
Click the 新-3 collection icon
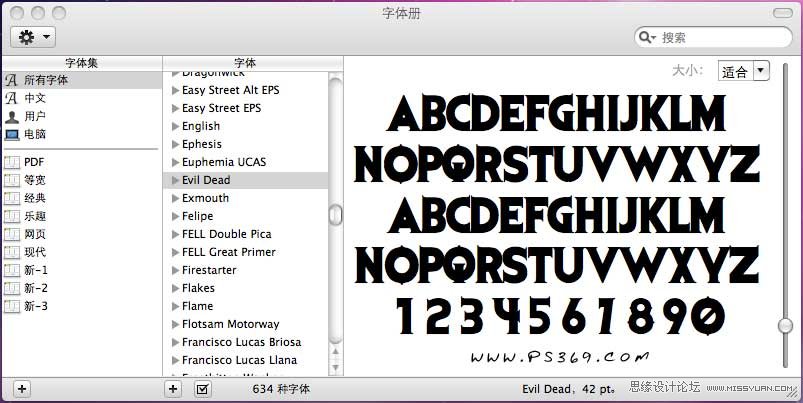click(x=11, y=306)
